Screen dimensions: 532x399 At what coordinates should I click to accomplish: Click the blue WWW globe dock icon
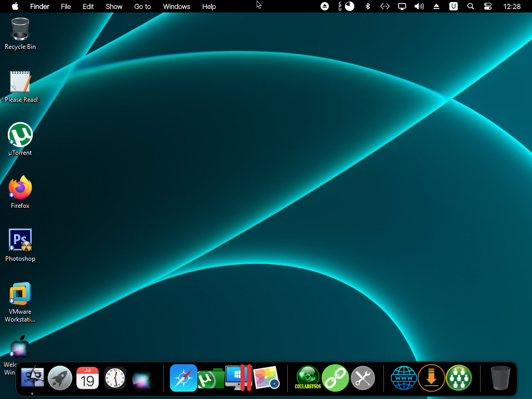tap(404, 378)
